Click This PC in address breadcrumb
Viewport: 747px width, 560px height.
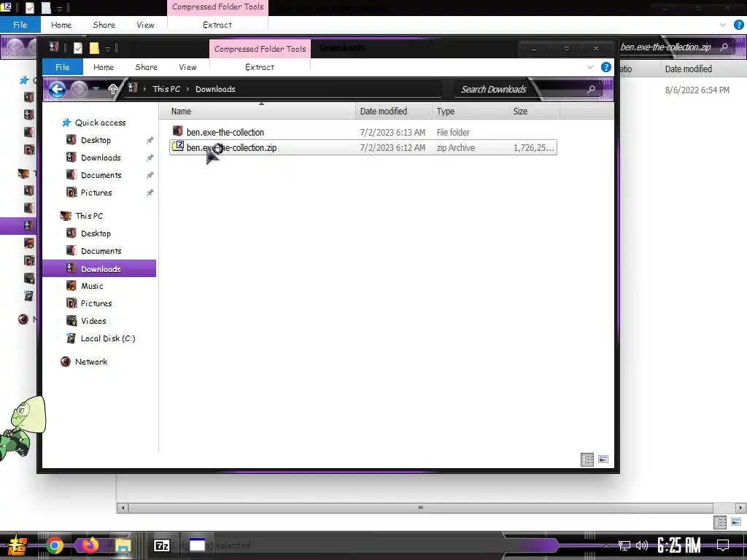[166, 89]
